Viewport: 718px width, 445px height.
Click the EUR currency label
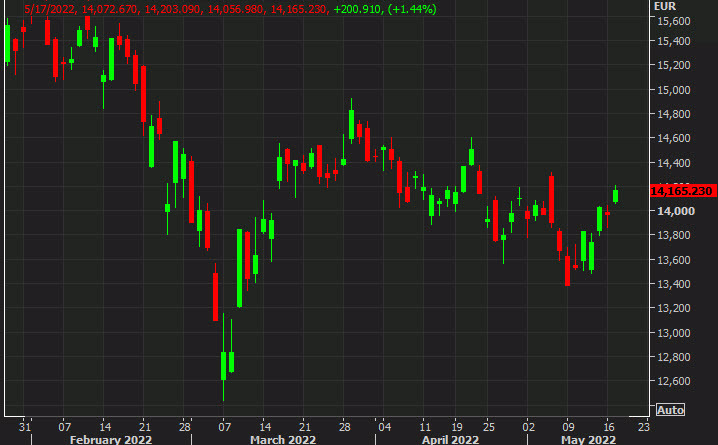(665, 6)
